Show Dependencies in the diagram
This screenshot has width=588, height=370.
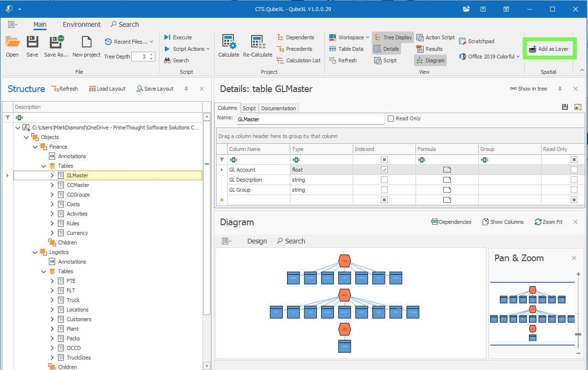451,222
